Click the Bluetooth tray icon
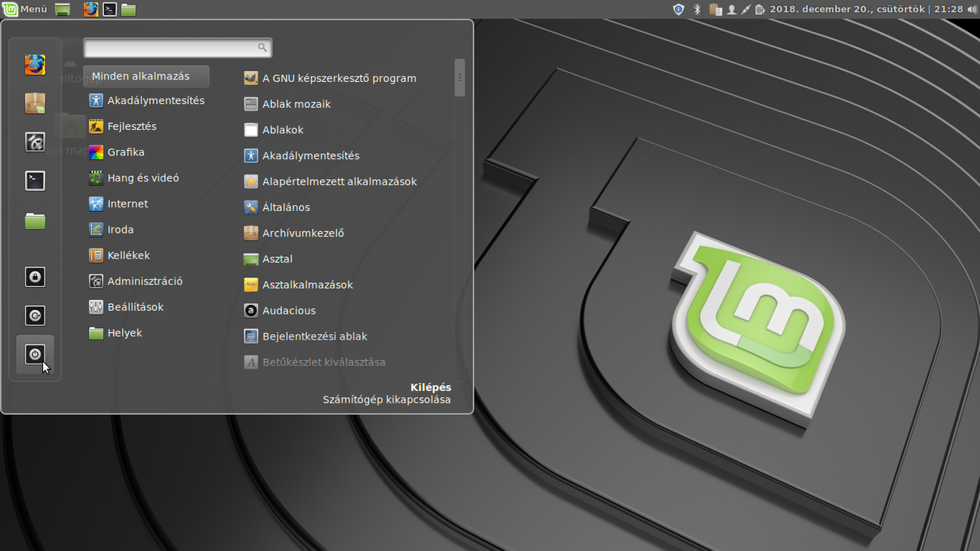This screenshot has height=551, width=980. pyautogui.click(x=697, y=9)
